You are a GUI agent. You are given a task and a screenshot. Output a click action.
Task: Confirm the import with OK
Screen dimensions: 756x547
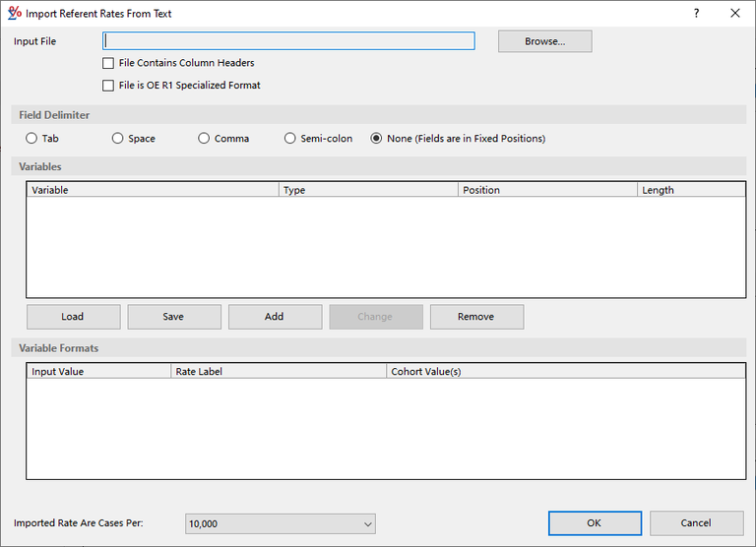[595, 523]
